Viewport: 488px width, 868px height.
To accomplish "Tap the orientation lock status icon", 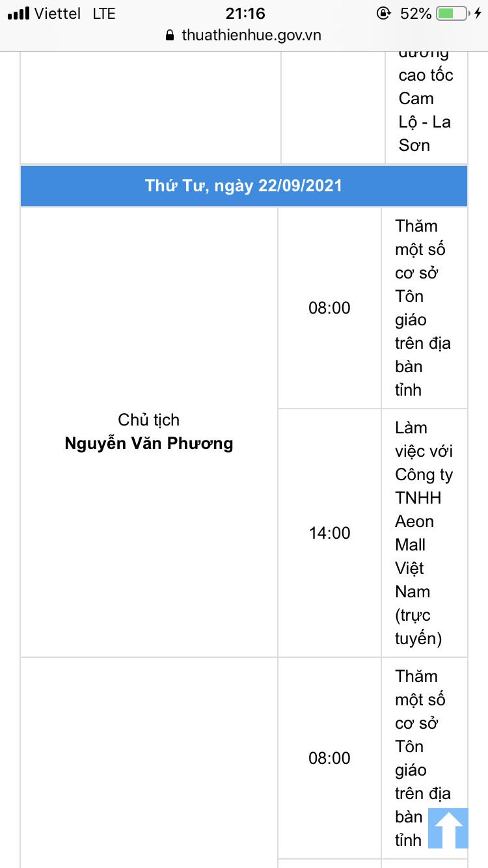I will pyautogui.click(x=384, y=13).
